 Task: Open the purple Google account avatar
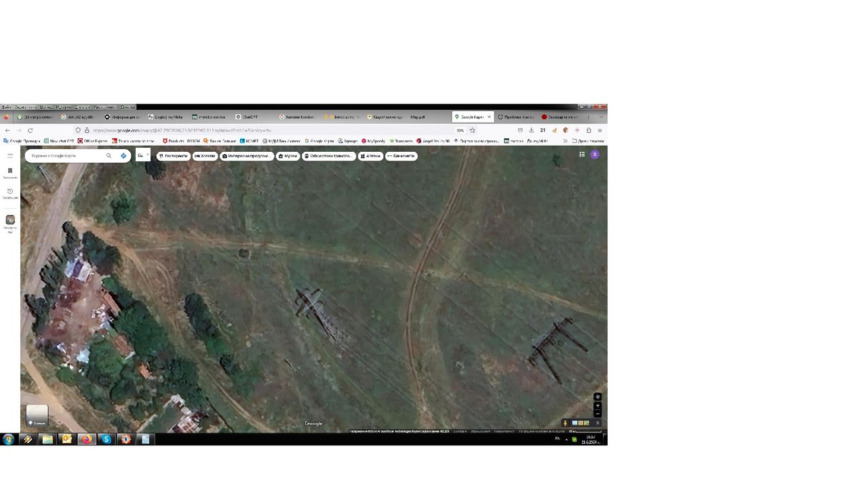pos(595,155)
